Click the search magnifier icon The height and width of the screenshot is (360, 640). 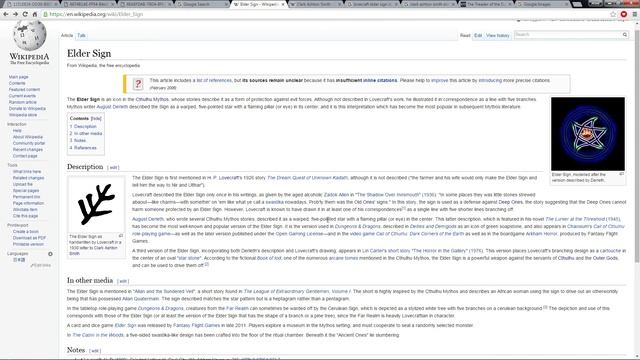click(625, 35)
